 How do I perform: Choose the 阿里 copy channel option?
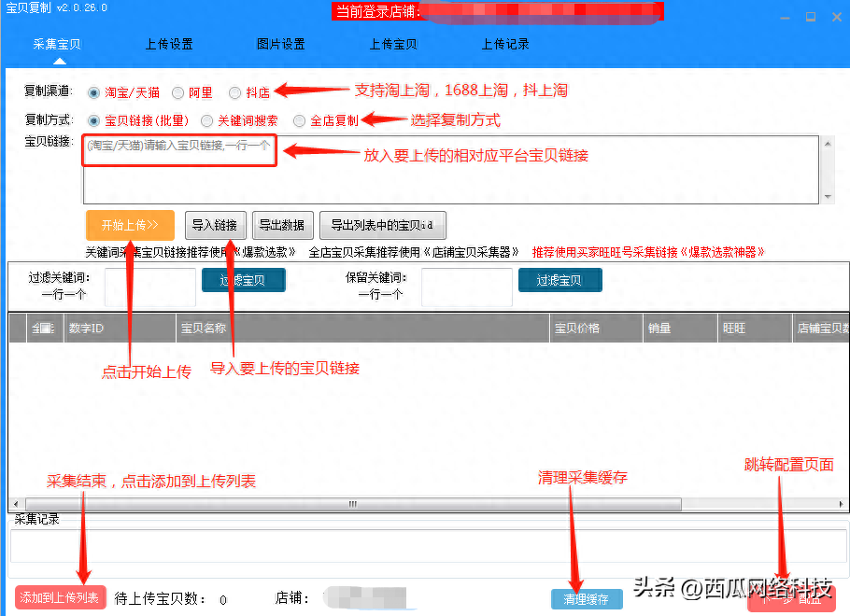point(178,93)
